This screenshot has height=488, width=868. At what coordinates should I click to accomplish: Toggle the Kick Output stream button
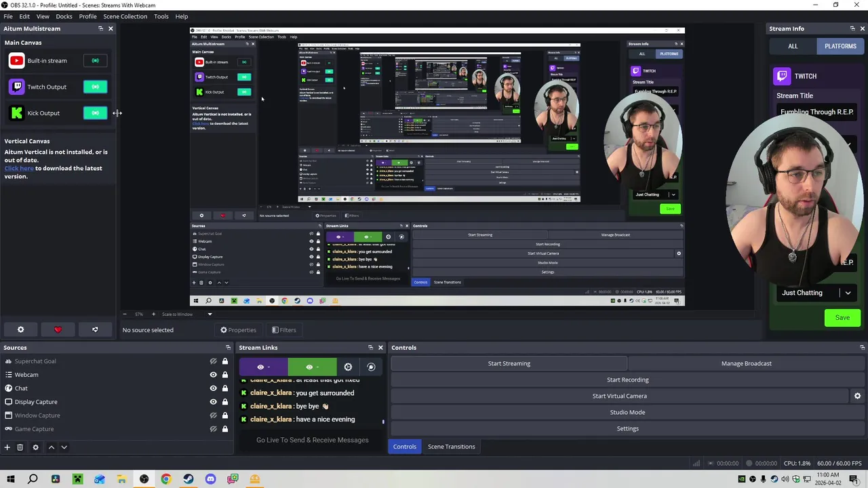click(95, 113)
